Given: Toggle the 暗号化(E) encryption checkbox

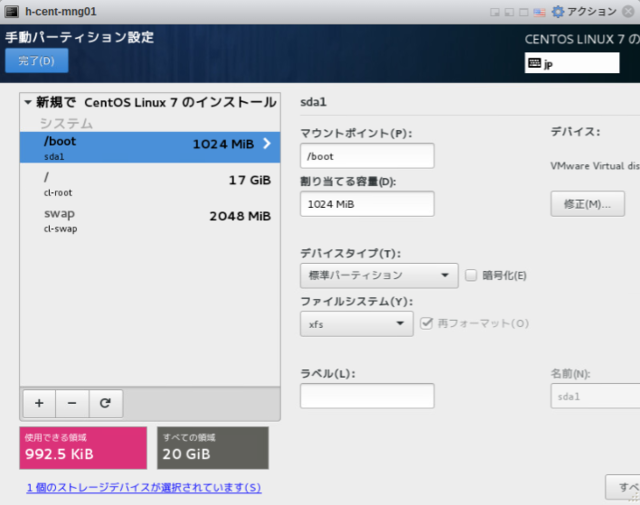Looking at the screenshot, I should (471, 275).
